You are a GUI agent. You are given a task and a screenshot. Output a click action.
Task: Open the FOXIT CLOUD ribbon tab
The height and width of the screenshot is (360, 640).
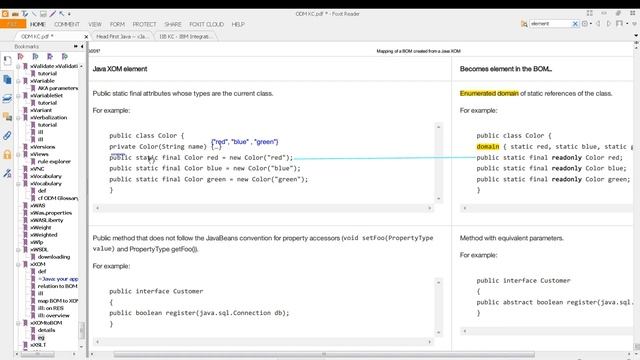(x=207, y=24)
